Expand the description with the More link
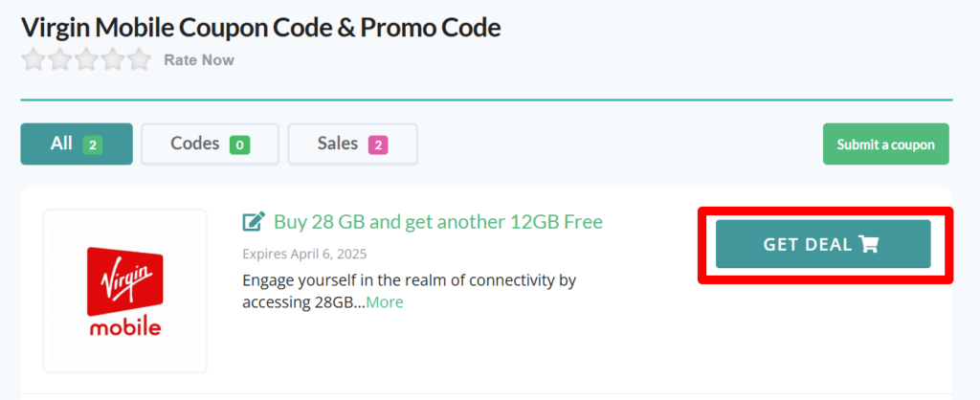Screen dimensions: 980x400 tap(385, 302)
